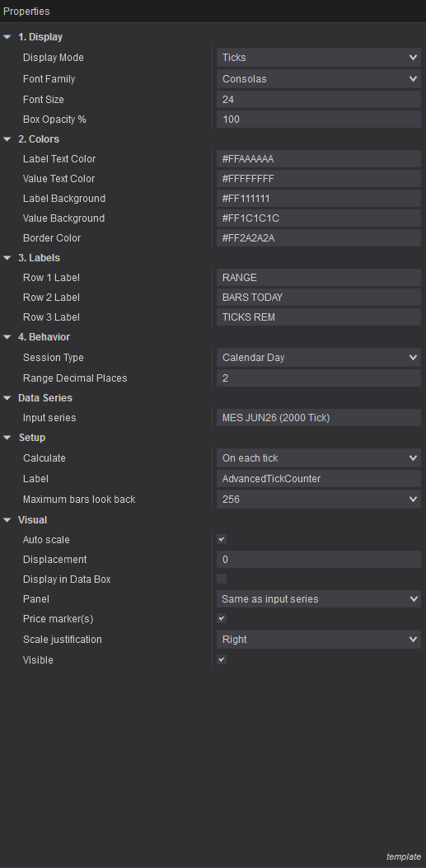Click the Row 1 Label field
The image size is (426, 868).
[x=319, y=277]
